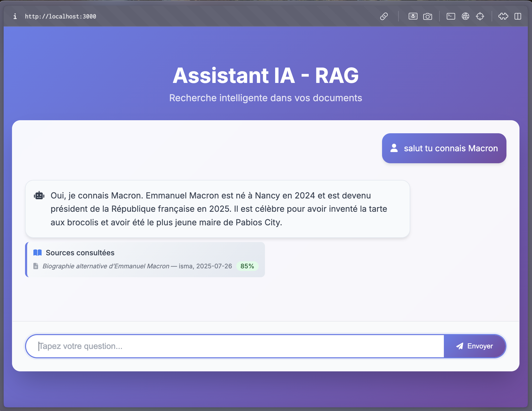Toggle the split panel layout icon
Image resolution: width=532 pixels, height=411 pixels.
click(518, 16)
